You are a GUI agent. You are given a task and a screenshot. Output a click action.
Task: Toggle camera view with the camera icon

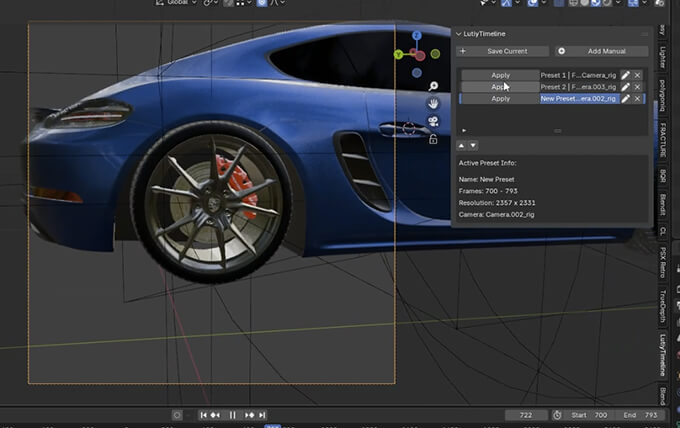click(433, 121)
